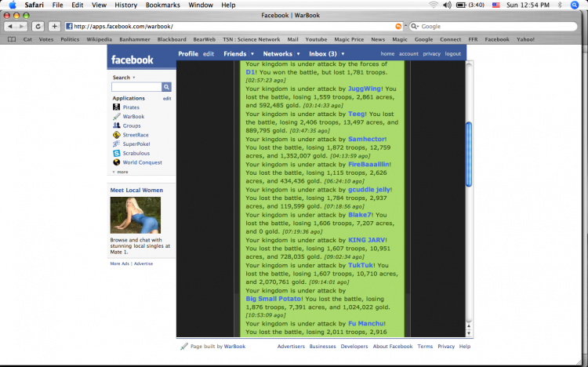Click the Profile link in Facebook header
The width and height of the screenshot is (588, 367).
188,53
